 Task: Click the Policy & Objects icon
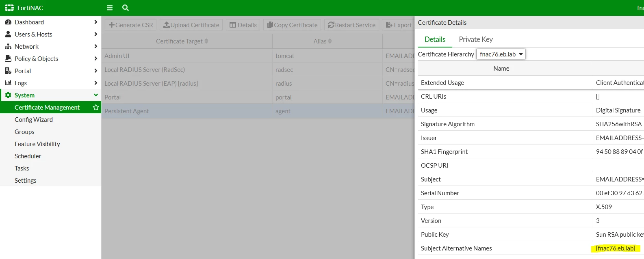pyautogui.click(x=8, y=58)
